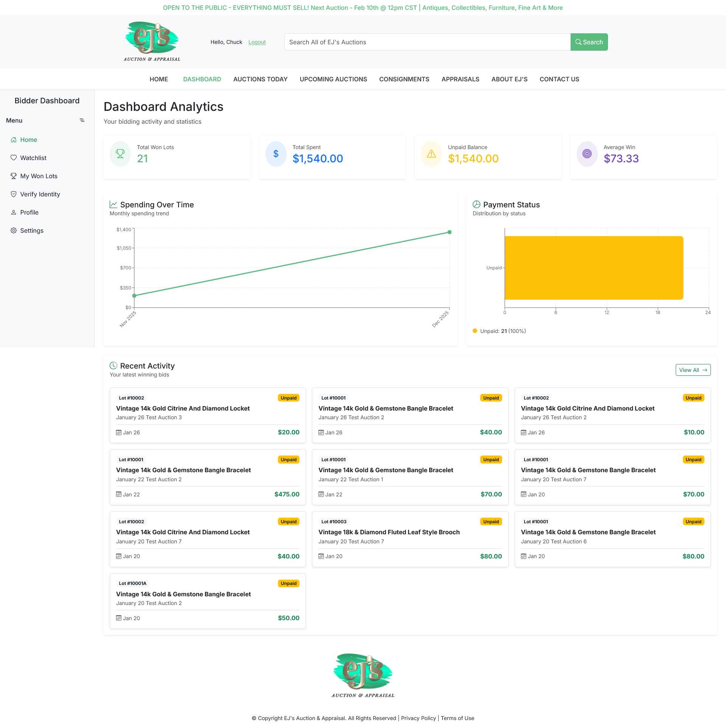726x728 pixels.
Task: Click the Settings gear icon
Action: [x=14, y=230]
